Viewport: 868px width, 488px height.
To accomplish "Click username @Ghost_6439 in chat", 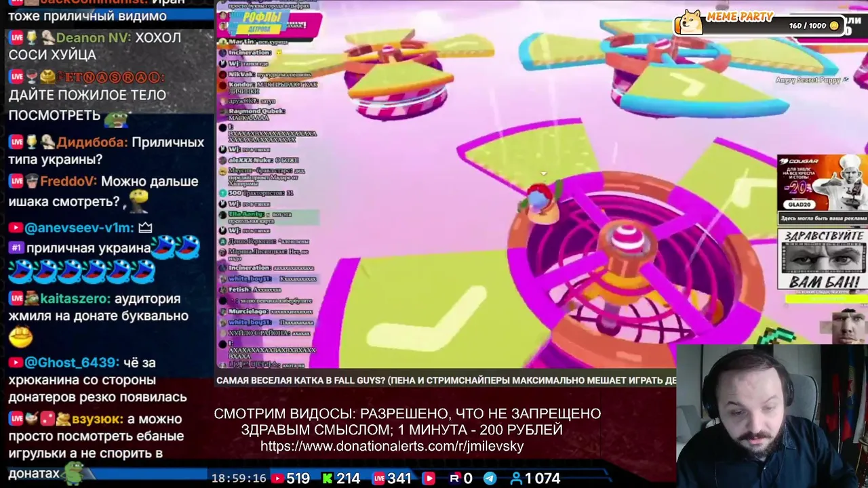I will 72,363.
